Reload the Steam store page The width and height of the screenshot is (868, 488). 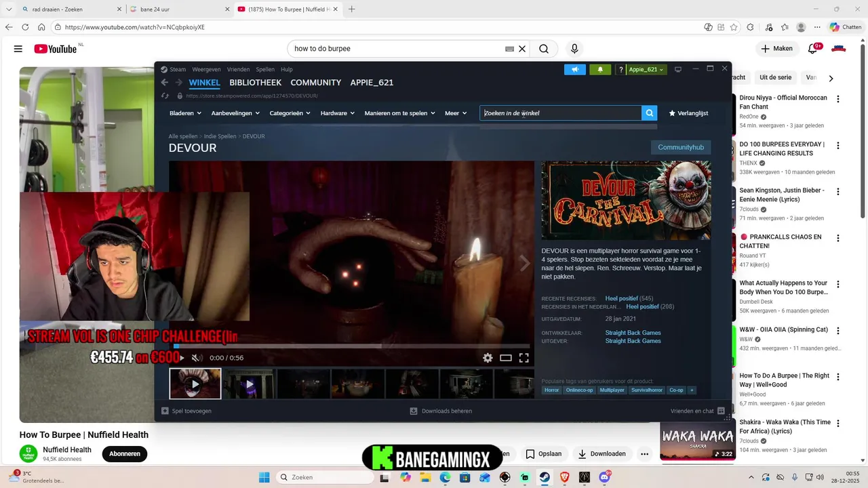tap(165, 96)
